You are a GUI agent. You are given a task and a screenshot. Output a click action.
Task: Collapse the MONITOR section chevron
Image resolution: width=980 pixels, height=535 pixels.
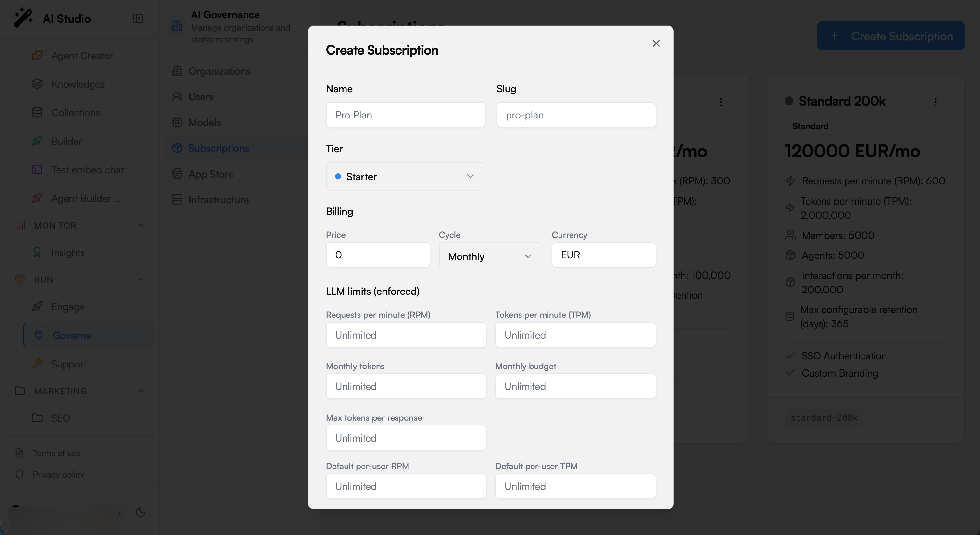point(140,225)
